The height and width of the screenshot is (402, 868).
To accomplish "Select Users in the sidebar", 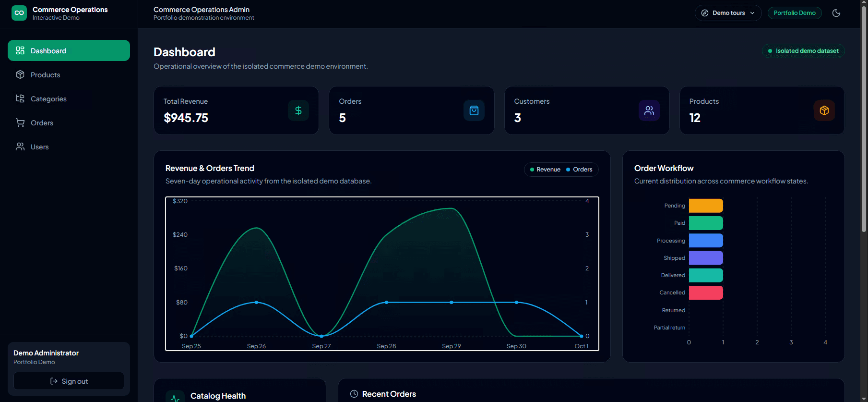I will [x=69, y=146].
